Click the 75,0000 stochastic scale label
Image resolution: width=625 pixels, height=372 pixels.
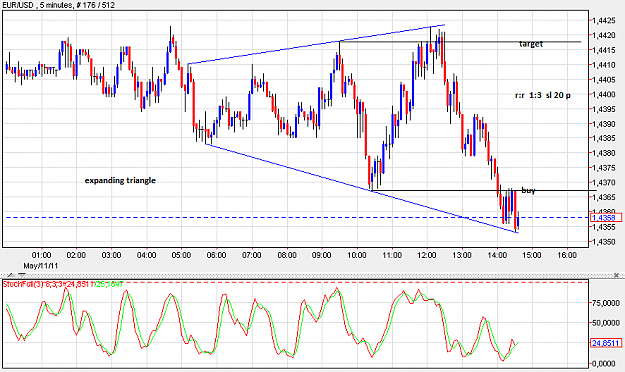606,303
